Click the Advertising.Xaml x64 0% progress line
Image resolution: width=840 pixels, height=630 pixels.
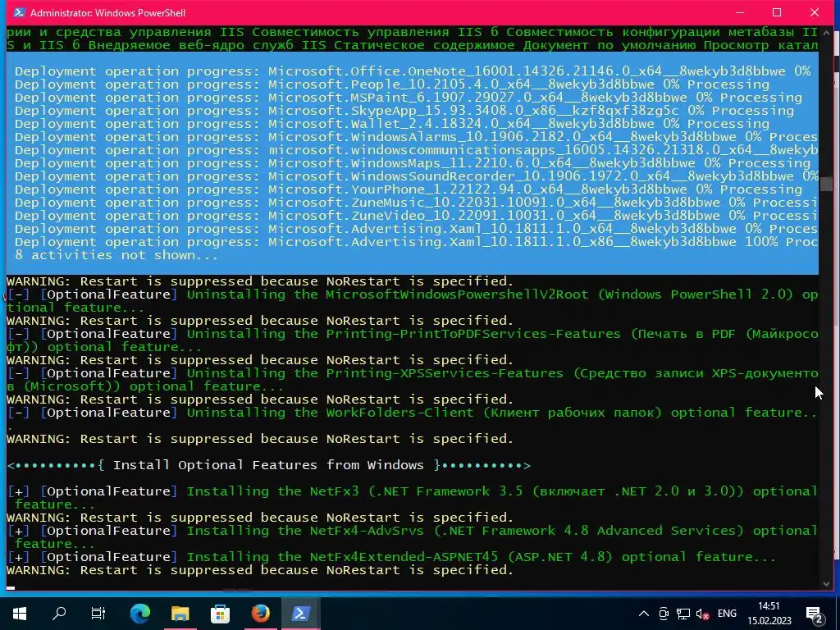(416, 229)
